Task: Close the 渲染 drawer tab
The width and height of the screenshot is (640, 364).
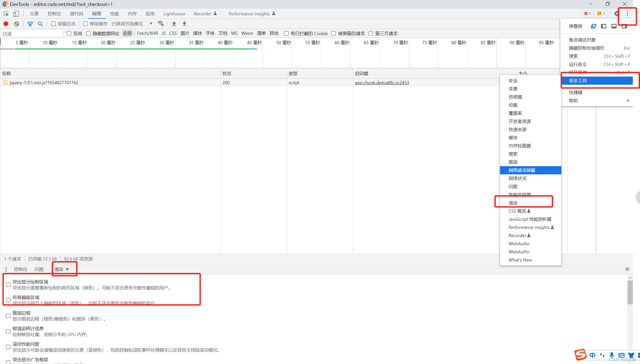Action: (x=67, y=269)
